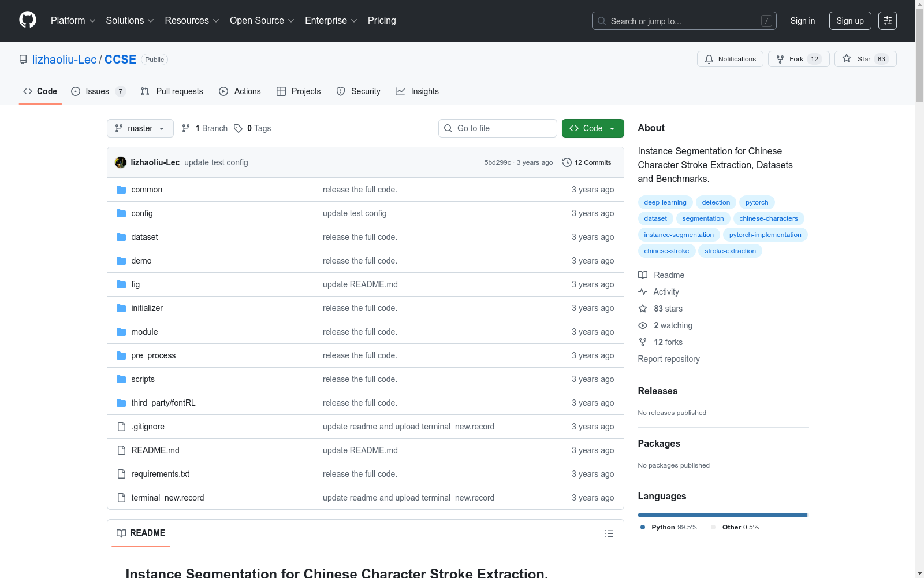Expand the Open Source menu
924x578 pixels.
(262, 21)
